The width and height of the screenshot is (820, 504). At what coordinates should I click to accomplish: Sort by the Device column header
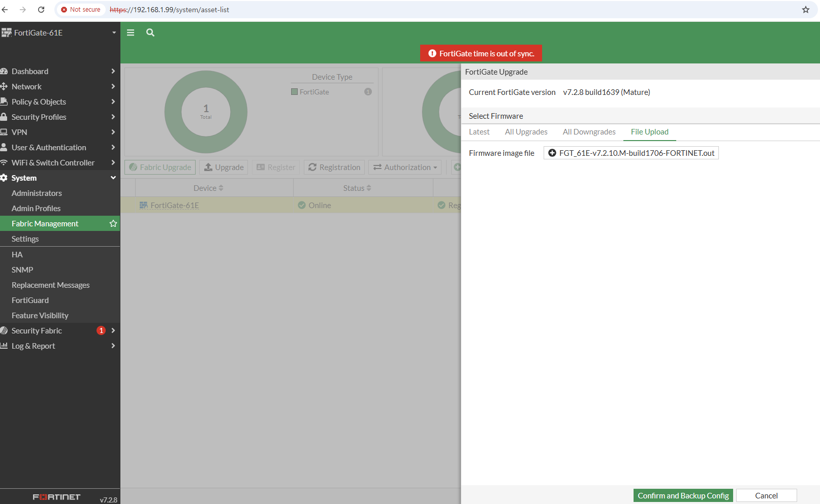(x=208, y=188)
